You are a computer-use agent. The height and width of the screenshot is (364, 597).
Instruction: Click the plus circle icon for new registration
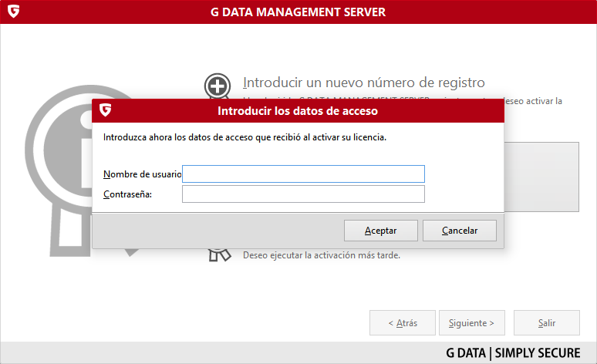pyautogui.click(x=217, y=86)
